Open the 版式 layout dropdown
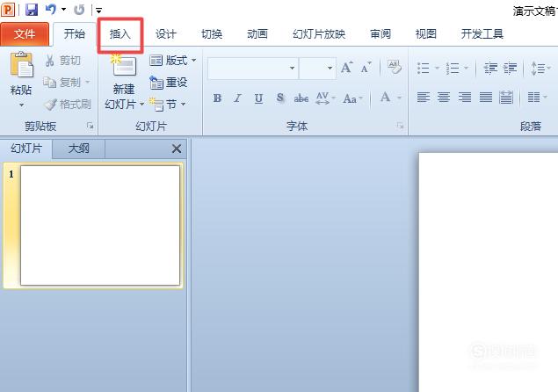This screenshot has width=558, height=392. [172, 61]
